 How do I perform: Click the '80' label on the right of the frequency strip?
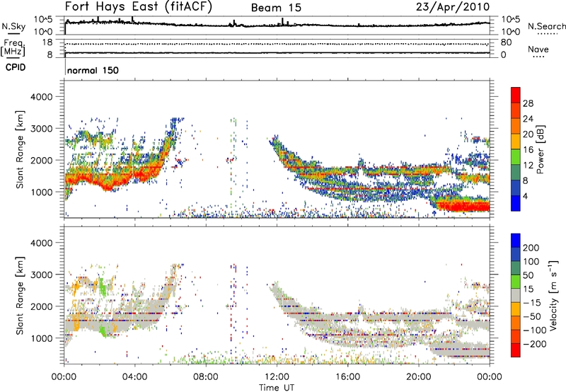point(506,42)
